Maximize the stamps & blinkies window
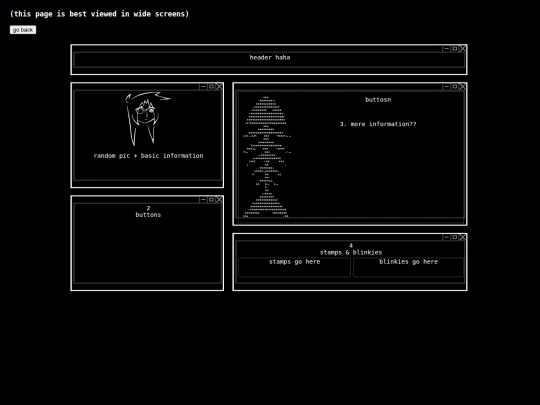The image size is (540, 405). (455, 237)
